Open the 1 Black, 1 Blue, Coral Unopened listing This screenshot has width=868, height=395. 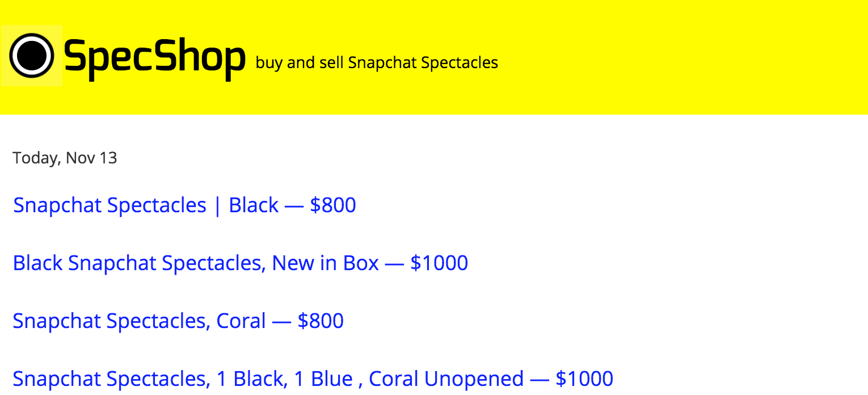[313, 379]
